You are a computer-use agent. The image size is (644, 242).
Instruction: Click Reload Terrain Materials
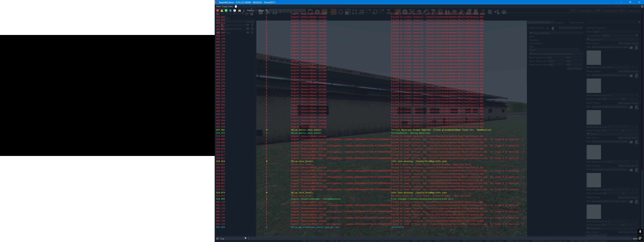point(571,28)
